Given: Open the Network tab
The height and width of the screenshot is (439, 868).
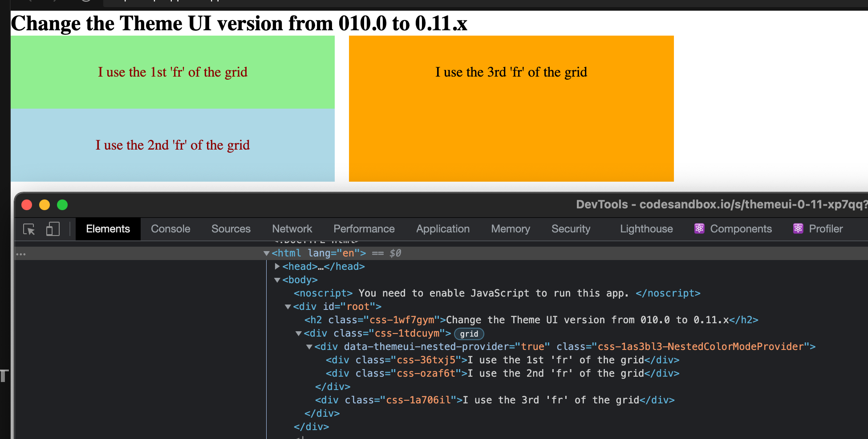Looking at the screenshot, I should [292, 229].
